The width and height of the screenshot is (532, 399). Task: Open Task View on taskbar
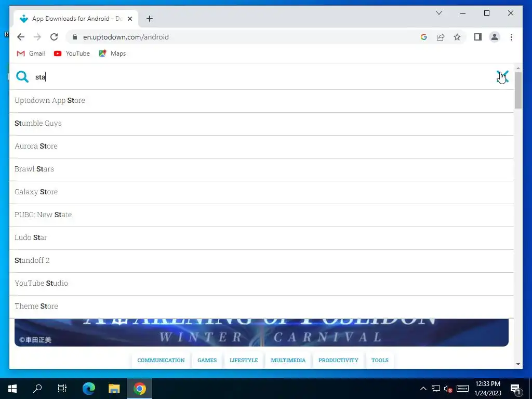62,389
